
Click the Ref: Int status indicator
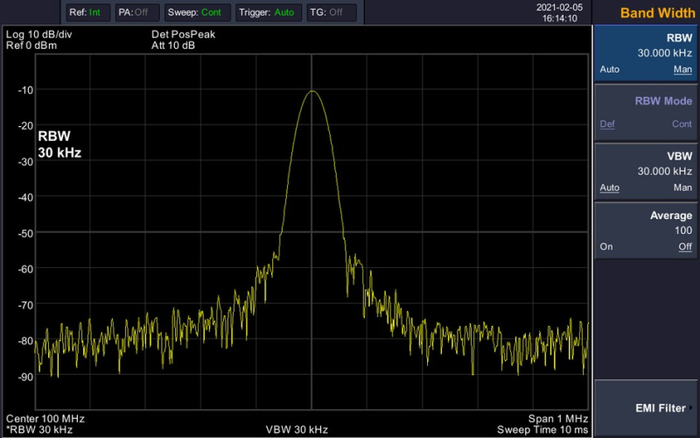(x=88, y=13)
